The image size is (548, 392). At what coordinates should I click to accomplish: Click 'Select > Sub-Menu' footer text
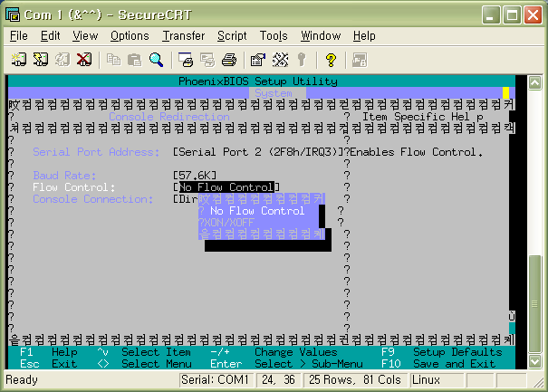(309, 364)
